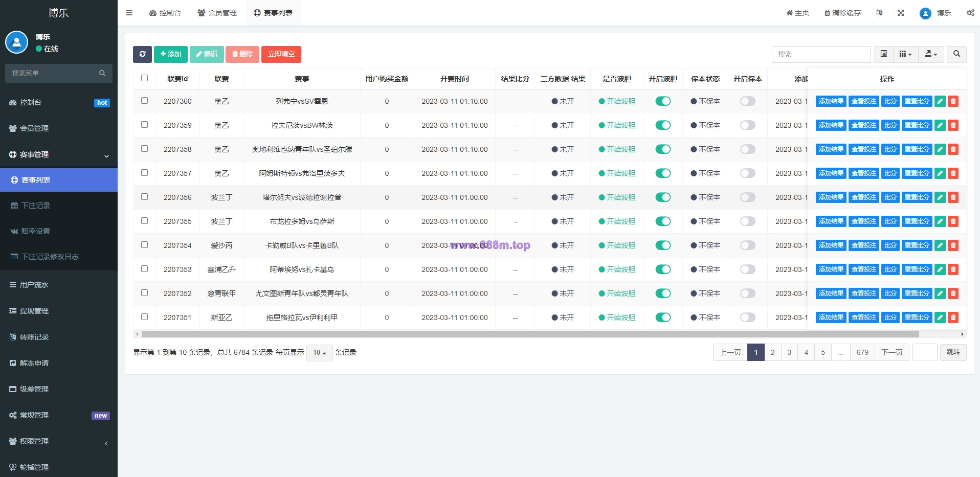Check the row checkbox for match 2207360
This screenshot has width=980, height=477.
144,101
